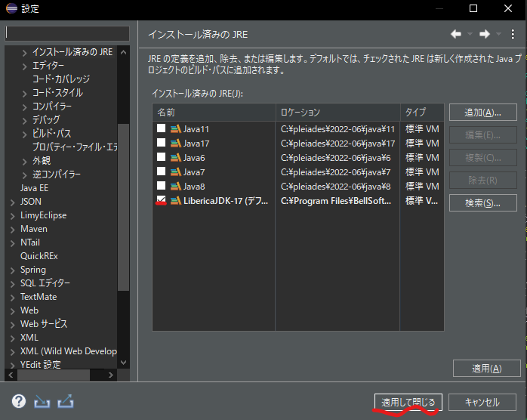
Task: Check the Java11 checkbox
Action: pyautogui.click(x=162, y=128)
